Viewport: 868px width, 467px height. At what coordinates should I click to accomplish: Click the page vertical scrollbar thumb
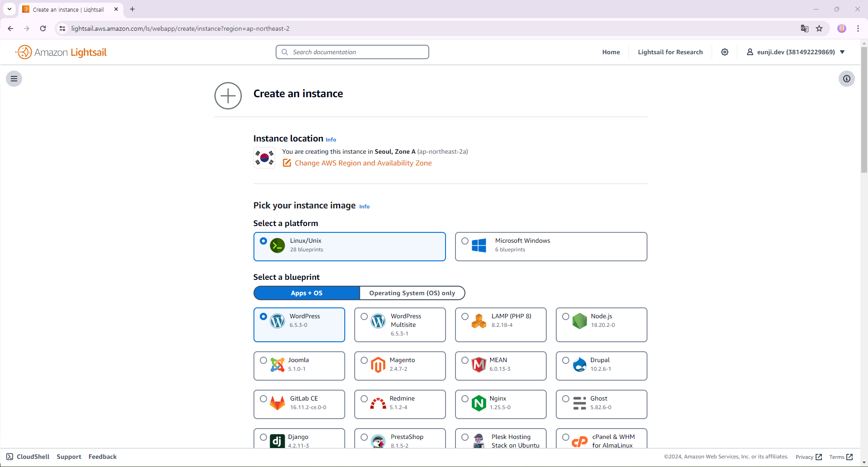point(864,110)
